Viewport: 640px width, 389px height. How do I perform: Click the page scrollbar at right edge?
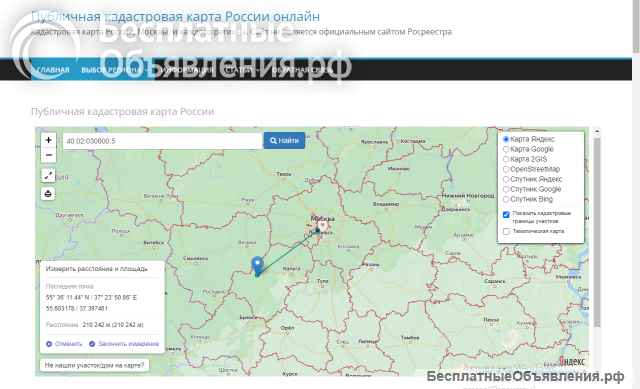point(636,26)
